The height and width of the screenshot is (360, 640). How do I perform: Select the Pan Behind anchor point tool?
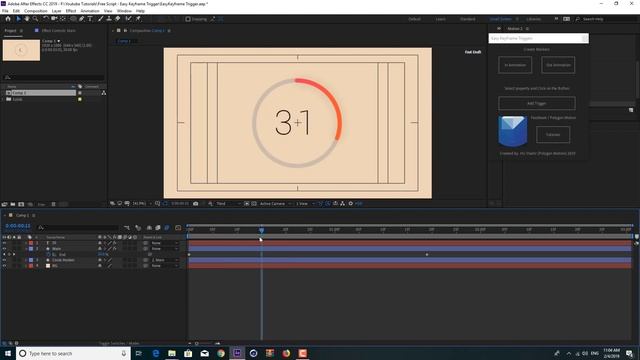coord(63,19)
